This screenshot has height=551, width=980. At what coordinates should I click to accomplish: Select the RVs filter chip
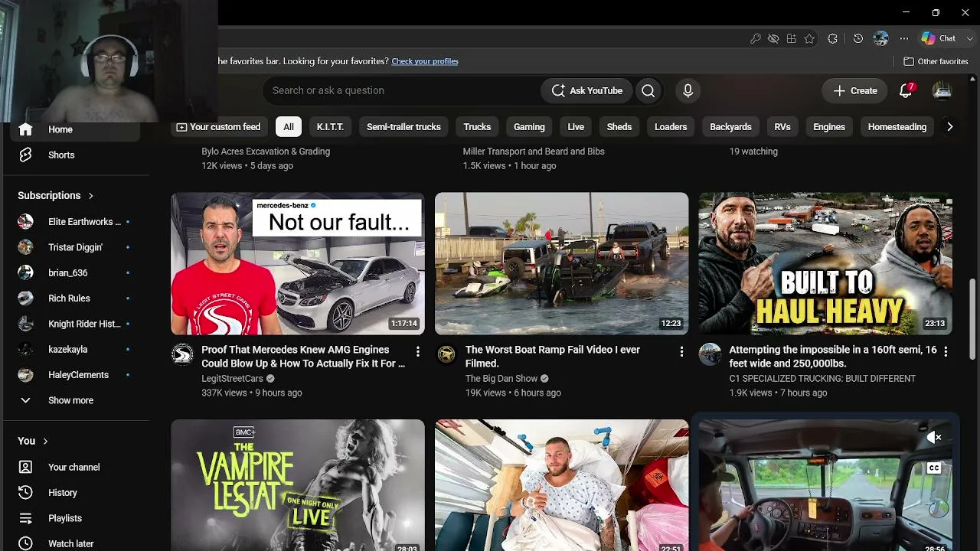pyautogui.click(x=782, y=127)
